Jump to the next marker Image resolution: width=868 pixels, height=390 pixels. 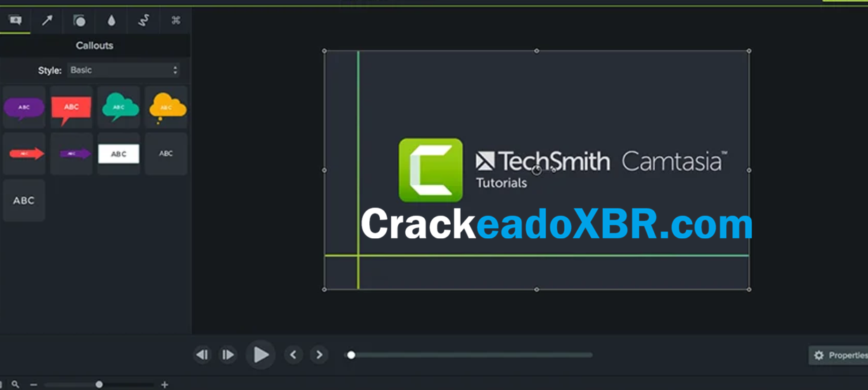[x=319, y=355]
